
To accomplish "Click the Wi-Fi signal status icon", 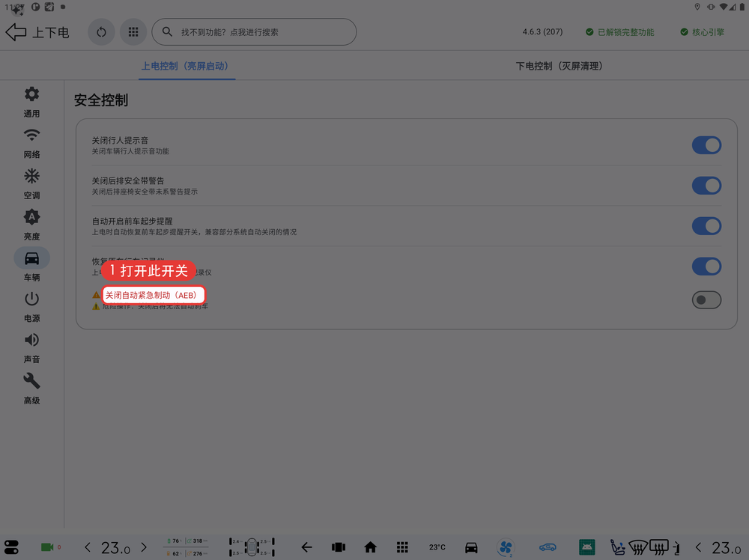I will click(x=724, y=7).
